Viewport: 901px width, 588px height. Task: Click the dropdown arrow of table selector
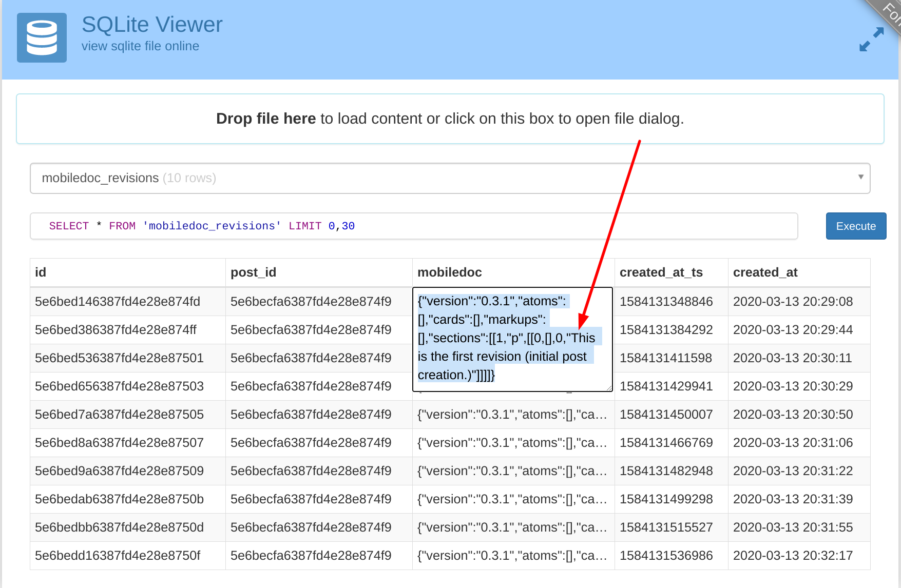click(x=860, y=177)
